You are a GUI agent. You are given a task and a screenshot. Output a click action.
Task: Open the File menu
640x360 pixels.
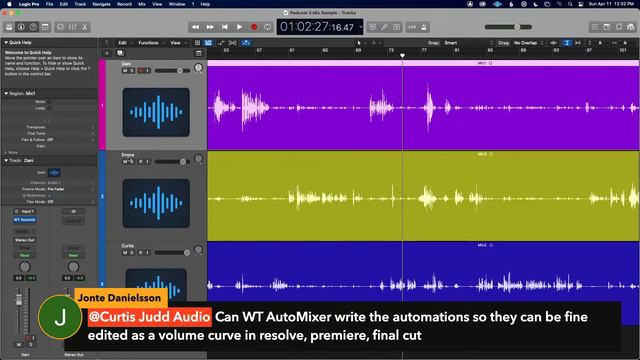[x=49, y=4]
